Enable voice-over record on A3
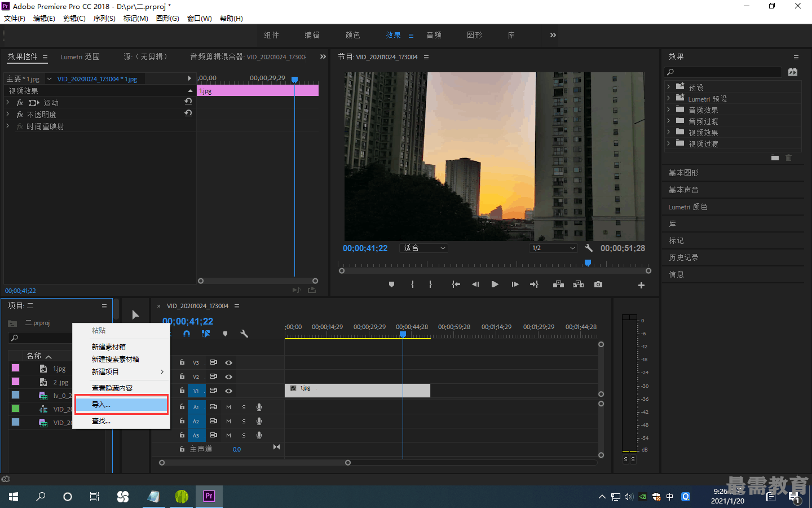Image resolution: width=812 pixels, height=508 pixels. click(x=259, y=435)
